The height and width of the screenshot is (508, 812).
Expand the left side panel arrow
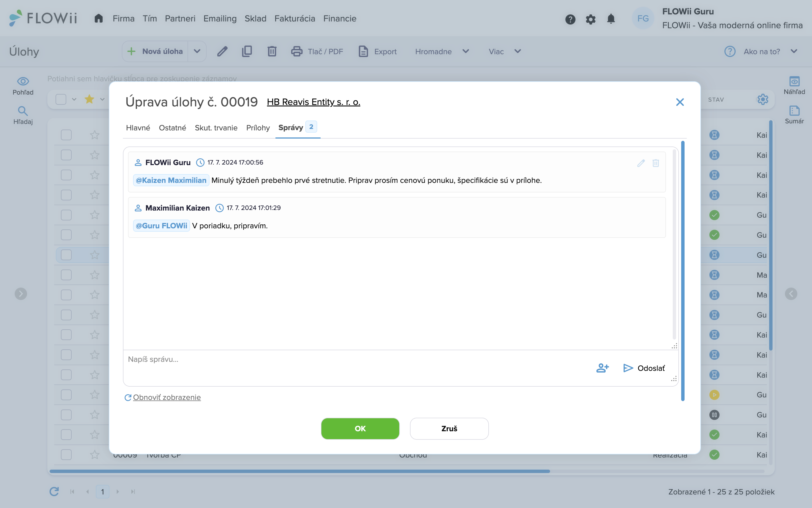21,294
